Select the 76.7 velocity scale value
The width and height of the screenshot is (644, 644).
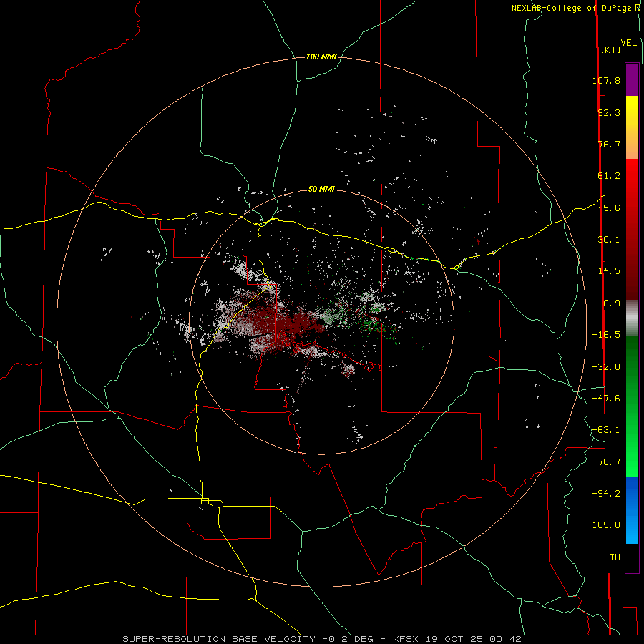pyautogui.click(x=609, y=144)
